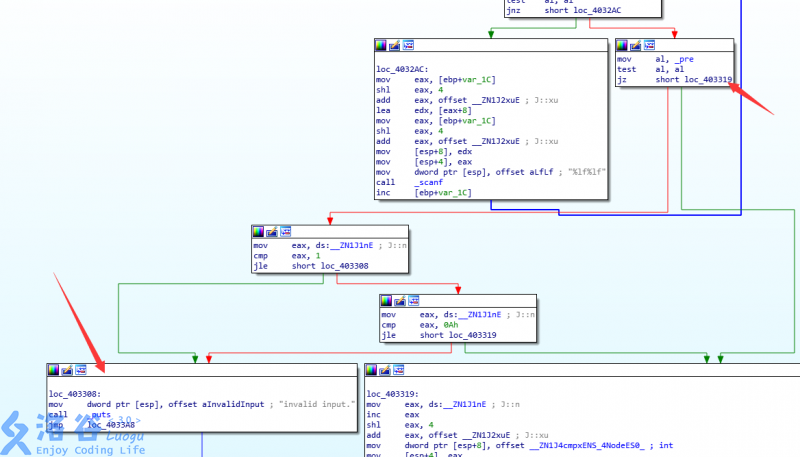Image resolution: width=800 pixels, height=457 pixels.
Task: Click the node color icon on loc_4032AC block
Action: 380,45
